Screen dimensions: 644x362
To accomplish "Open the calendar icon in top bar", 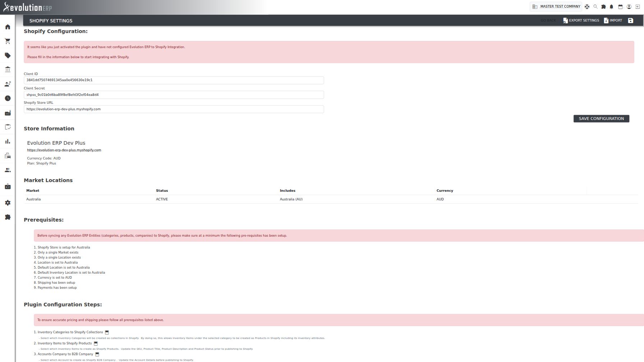I will (x=620, y=6).
